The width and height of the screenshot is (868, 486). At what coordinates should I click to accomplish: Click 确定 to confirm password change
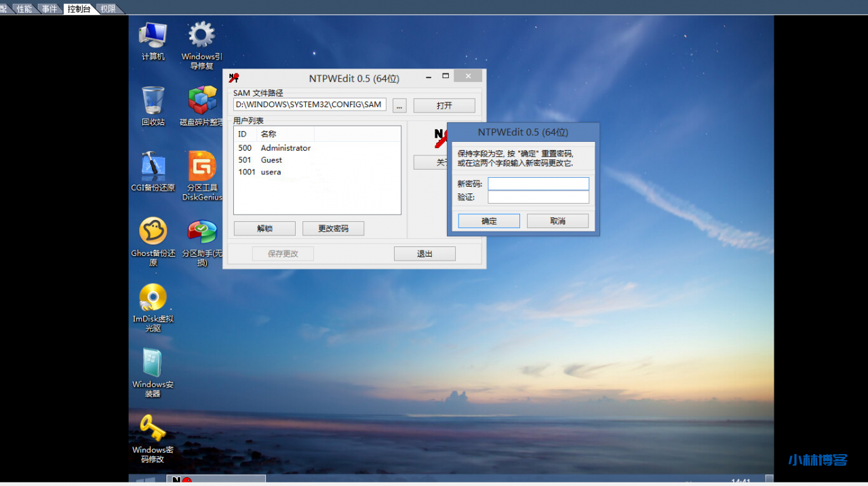pos(489,221)
